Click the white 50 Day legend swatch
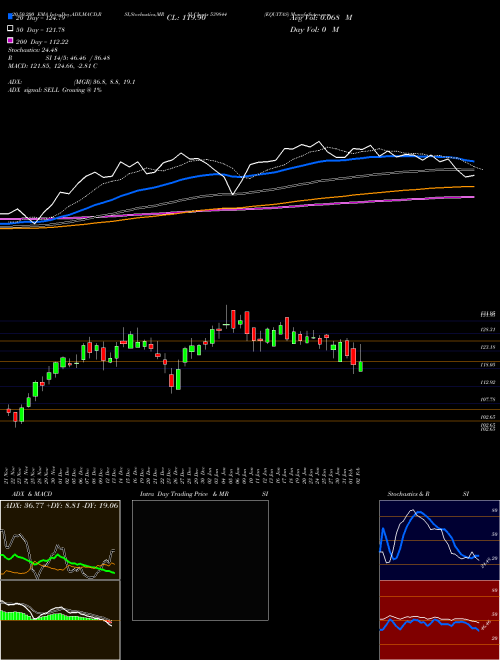The image size is (500, 660). coord(10,29)
